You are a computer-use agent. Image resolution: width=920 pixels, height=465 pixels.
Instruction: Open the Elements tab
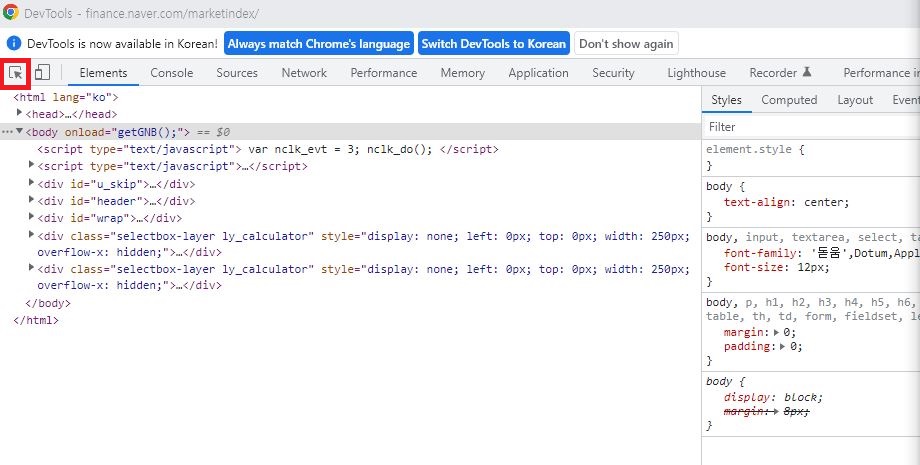[103, 73]
